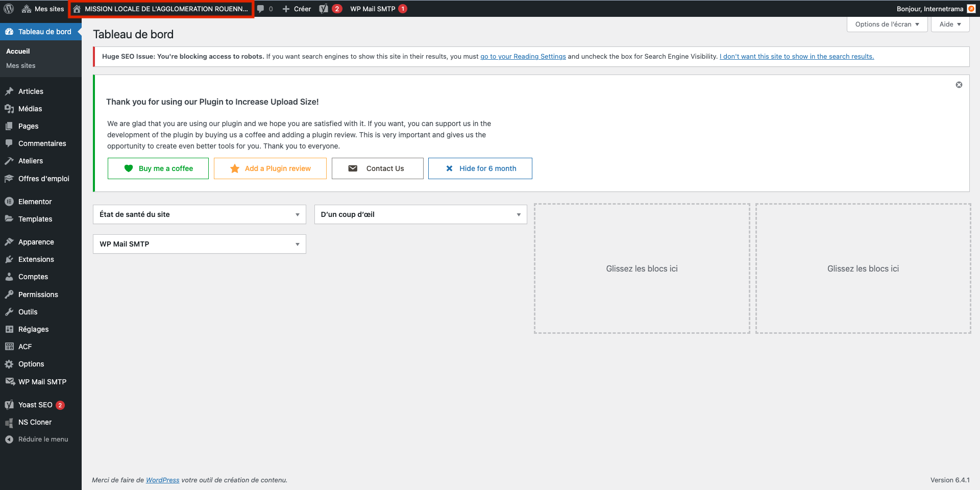Click the Yoast SEO icon in top bar
This screenshot has width=980, height=490.
pos(324,9)
